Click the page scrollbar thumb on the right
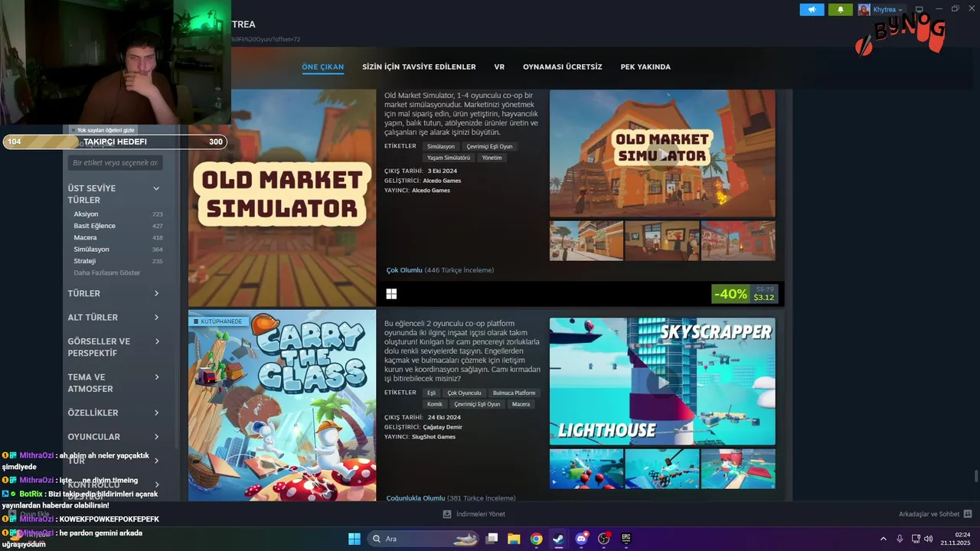980x551 pixels. [975, 477]
